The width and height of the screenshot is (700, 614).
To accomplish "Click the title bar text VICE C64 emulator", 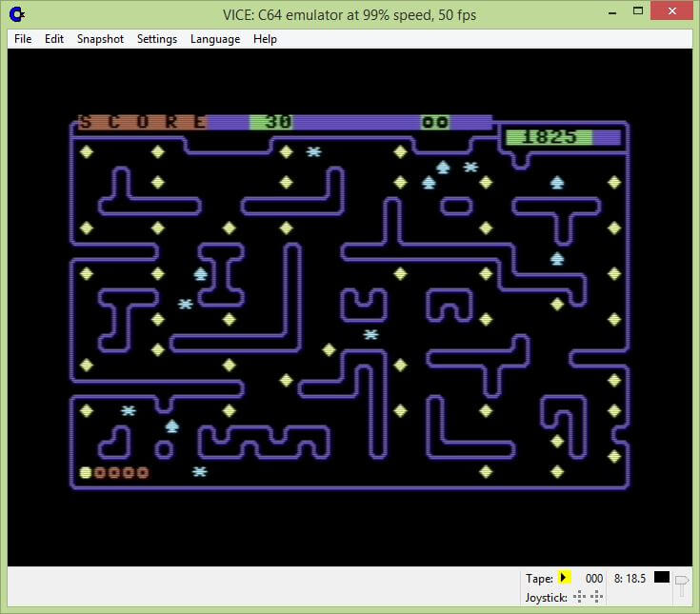I will 350,15.
